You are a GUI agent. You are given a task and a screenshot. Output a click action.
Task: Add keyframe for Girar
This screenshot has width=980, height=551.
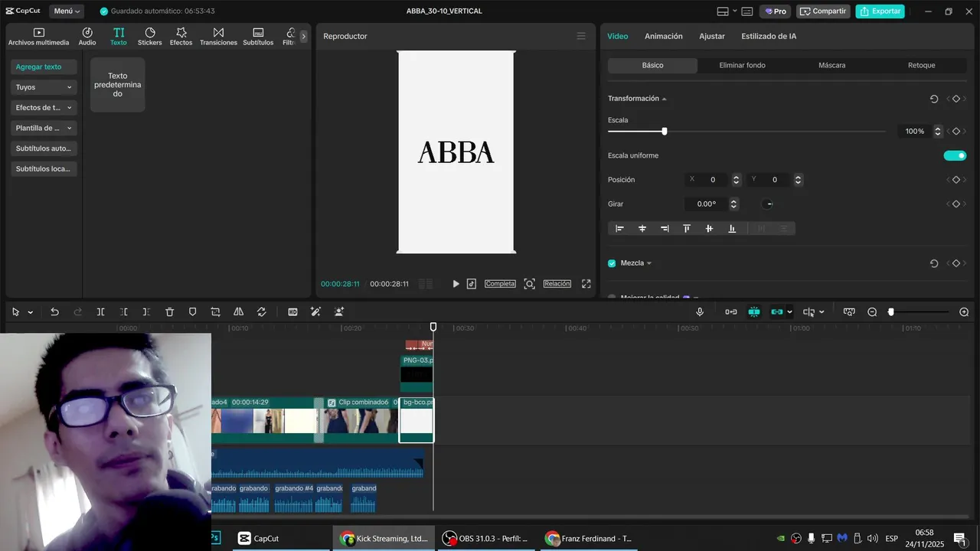(956, 204)
